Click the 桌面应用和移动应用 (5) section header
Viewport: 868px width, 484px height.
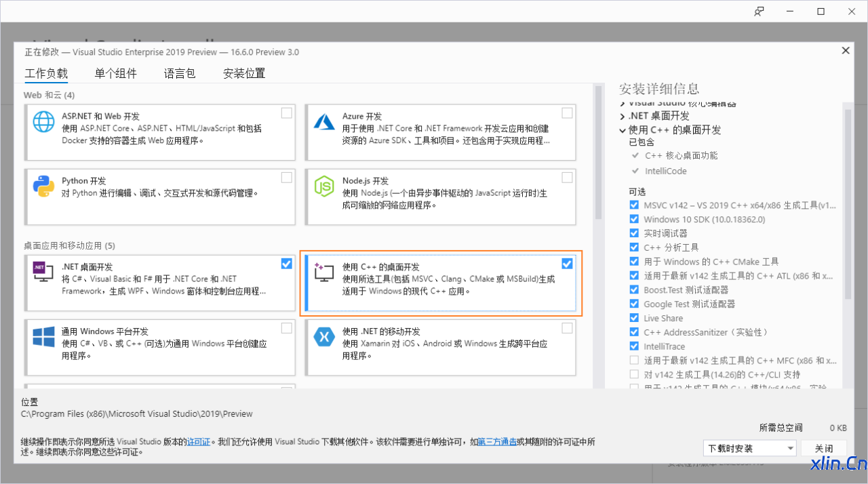click(69, 245)
